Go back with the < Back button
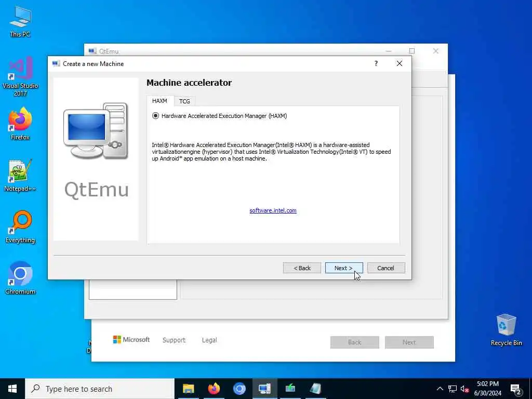Viewport: 532px width, 399px height. tap(302, 268)
